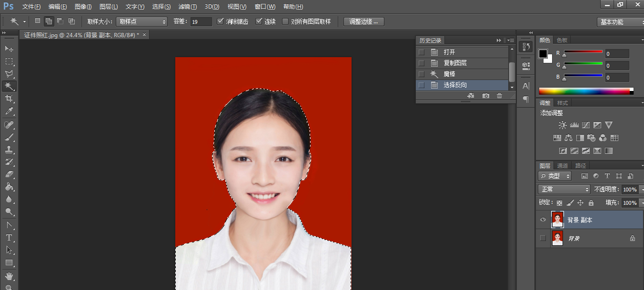Click the New Selection mode icon
644x290 pixels.
click(x=38, y=21)
